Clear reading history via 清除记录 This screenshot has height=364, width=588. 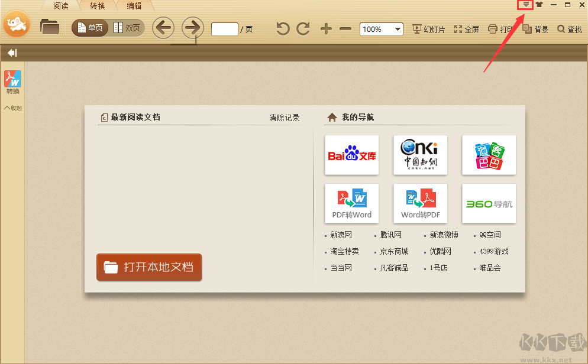(x=285, y=118)
